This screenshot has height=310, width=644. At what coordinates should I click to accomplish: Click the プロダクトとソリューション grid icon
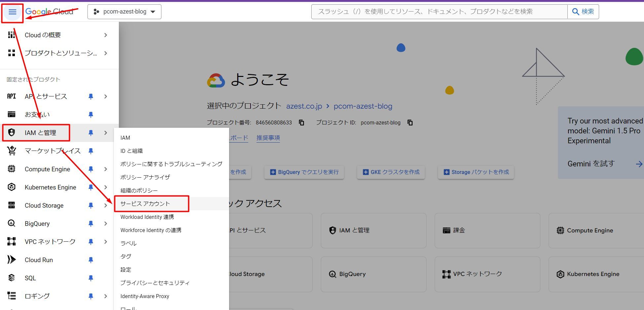coord(12,53)
